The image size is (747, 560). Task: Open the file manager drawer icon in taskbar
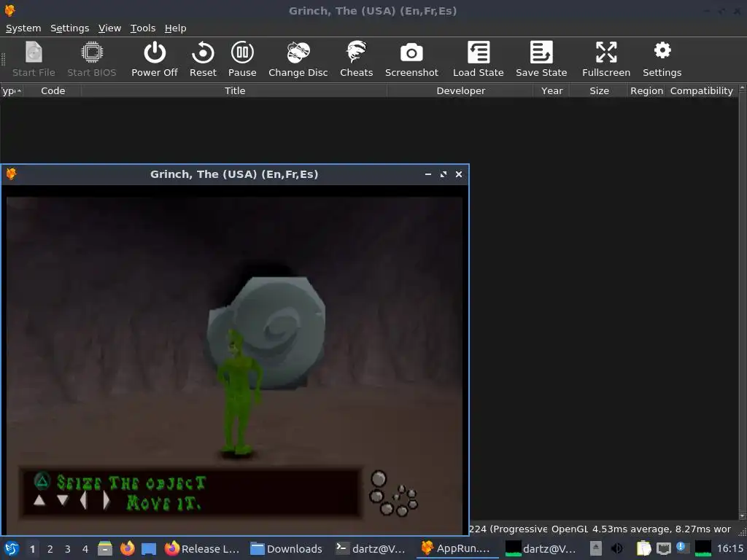point(105,548)
